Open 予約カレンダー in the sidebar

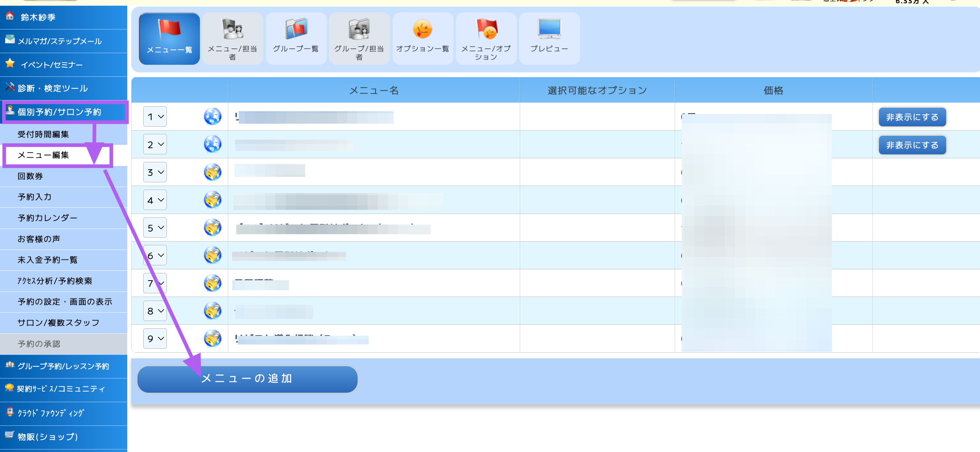point(48,218)
